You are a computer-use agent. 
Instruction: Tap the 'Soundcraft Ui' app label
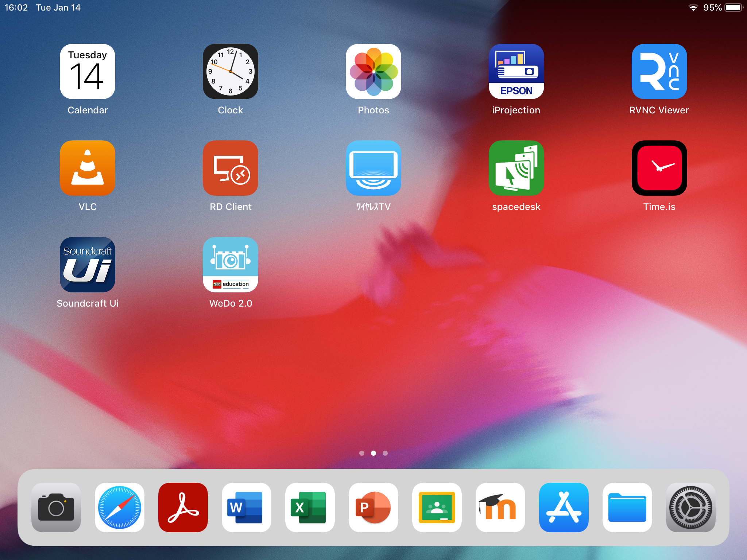[x=88, y=303]
